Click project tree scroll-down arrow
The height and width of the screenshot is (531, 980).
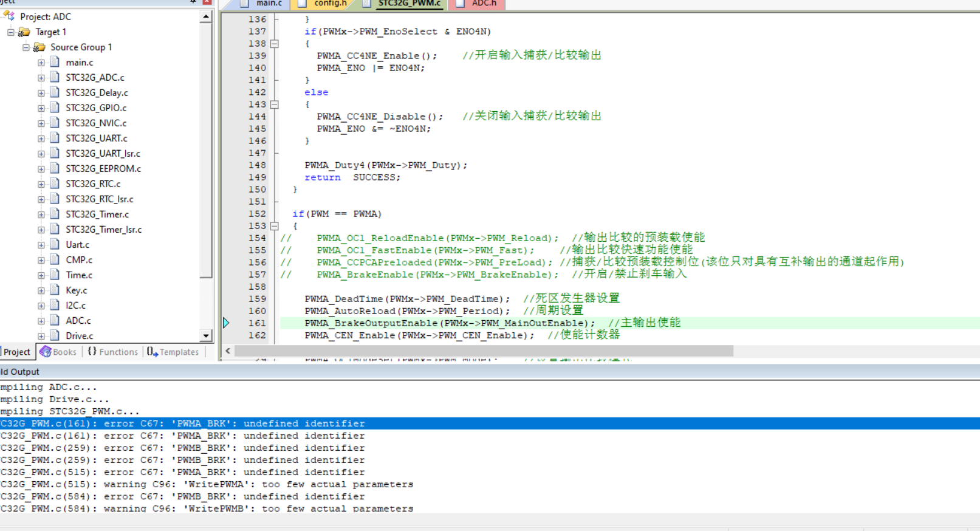(x=206, y=335)
